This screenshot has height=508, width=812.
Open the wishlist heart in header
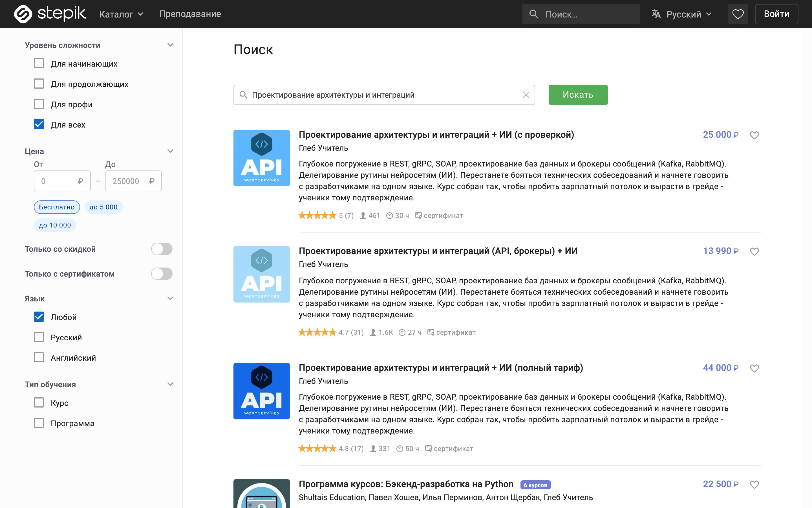point(738,14)
